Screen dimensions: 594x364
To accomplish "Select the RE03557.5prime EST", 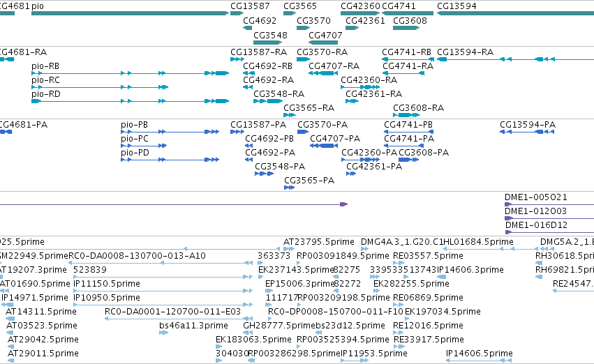I will click(398, 263).
